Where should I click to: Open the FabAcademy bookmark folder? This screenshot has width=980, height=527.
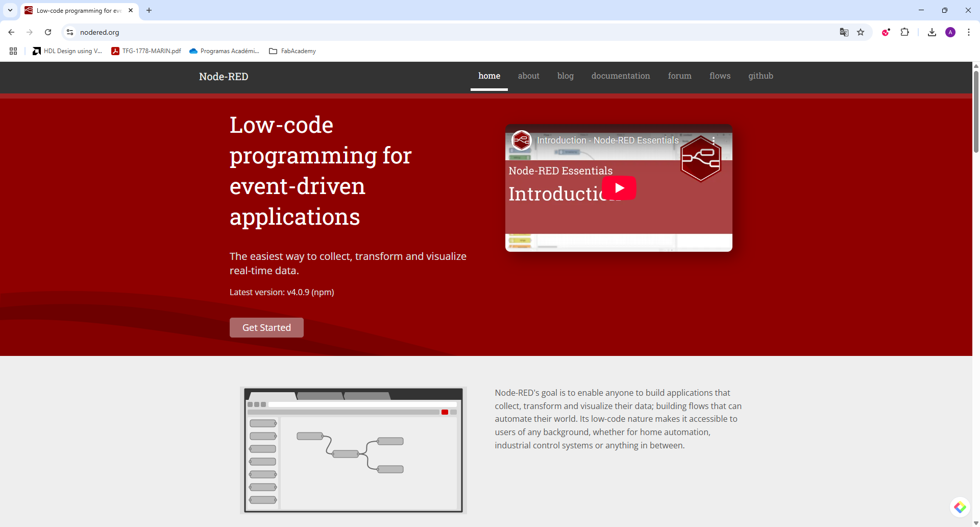click(292, 51)
